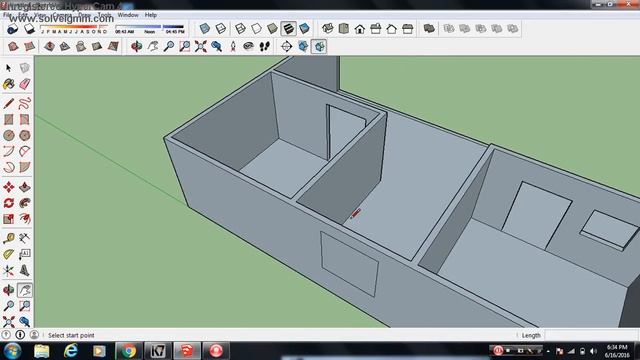
Task: Select the Scale tool
Action: [9, 219]
